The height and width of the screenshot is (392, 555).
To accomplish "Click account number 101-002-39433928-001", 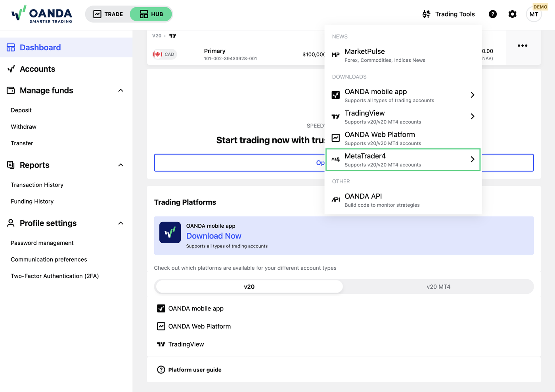I will tap(230, 59).
